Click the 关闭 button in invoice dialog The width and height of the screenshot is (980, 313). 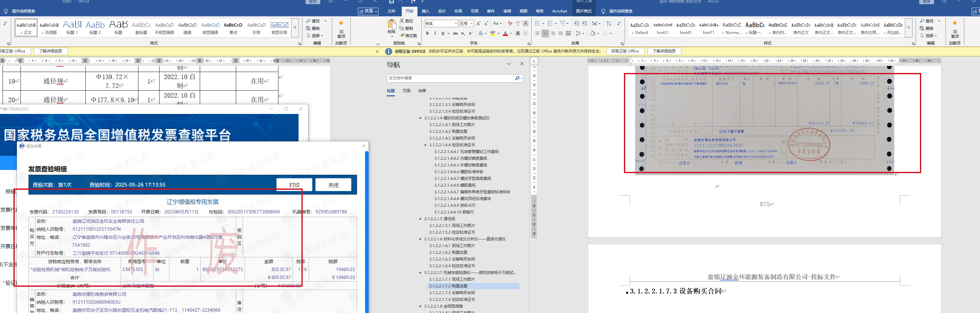click(333, 185)
